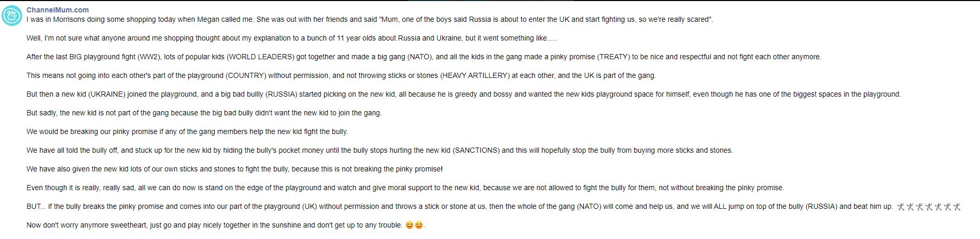Click the first fighting stick-figure emoji

(x=901, y=207)
